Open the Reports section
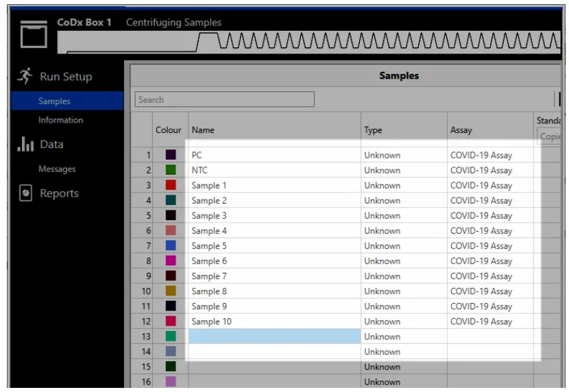Image resolution: width=569 pixels, height=392 pixels. pos(59,193)
